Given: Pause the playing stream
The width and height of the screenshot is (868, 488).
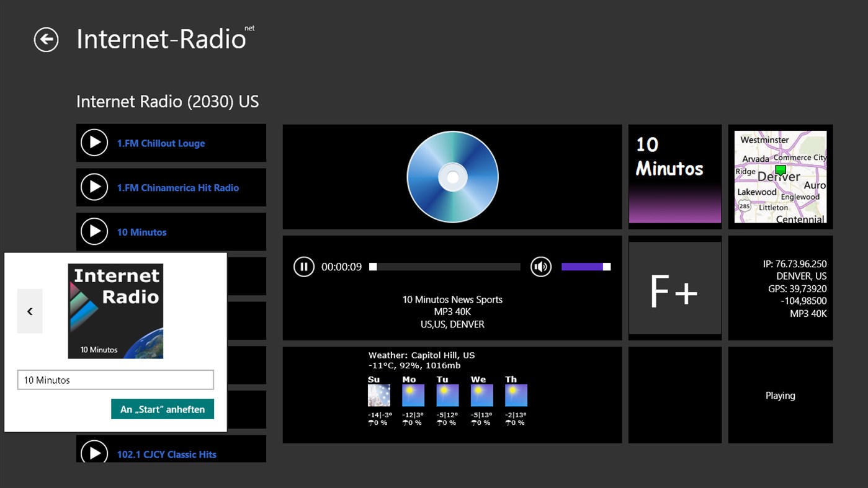Looking at the screenshot, I should coord(303,267).
